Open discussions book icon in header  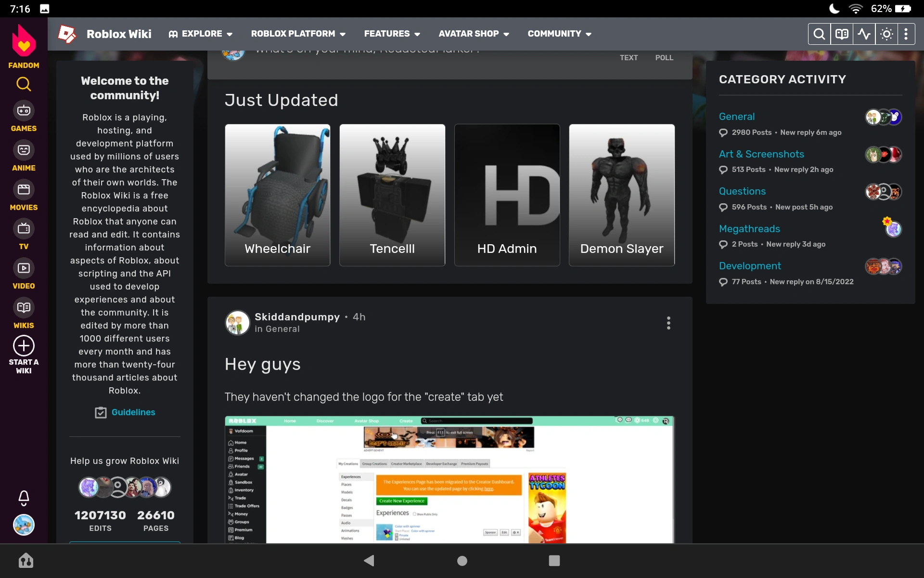pos(841,34)
